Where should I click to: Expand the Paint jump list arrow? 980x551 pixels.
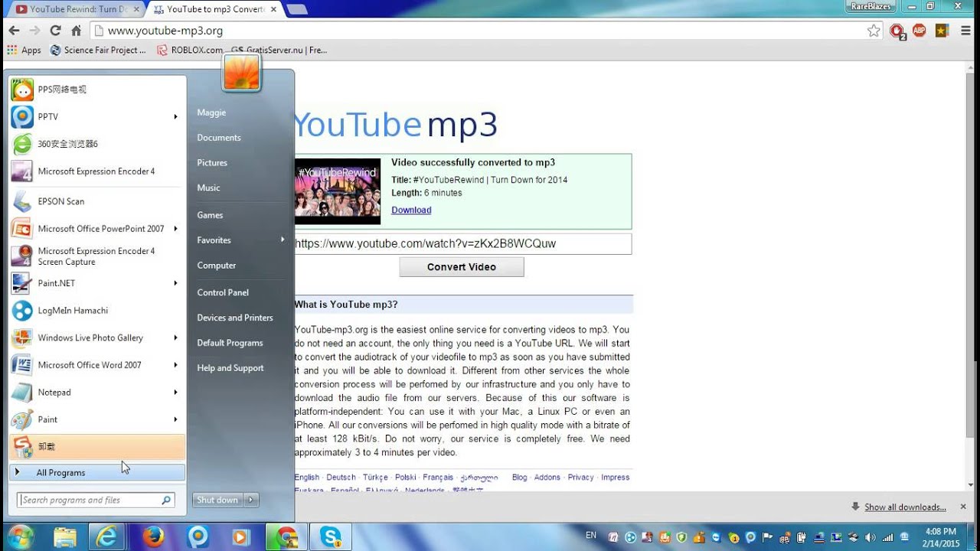click(x=175, y=419)
